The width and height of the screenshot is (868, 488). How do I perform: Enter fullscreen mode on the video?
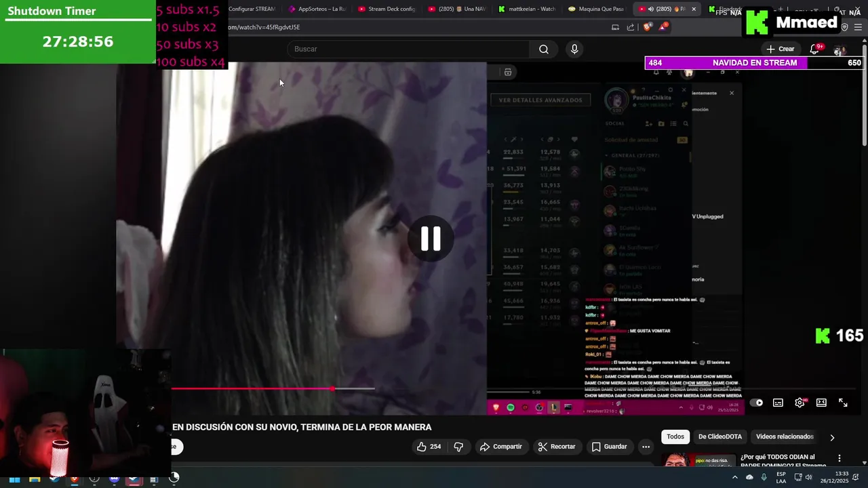click(x=843, y=403)
